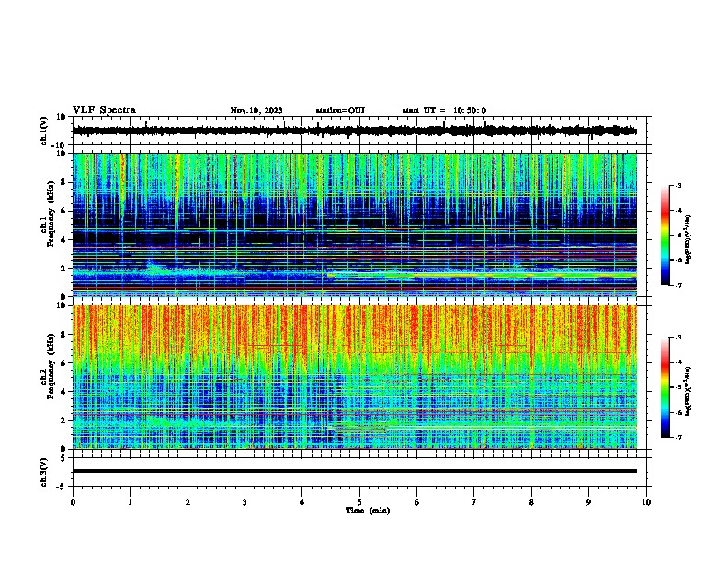Viewport: 728px width, 563px height.
Task: Click the ch.3 flat voltage trace
Action: tap(354, 471)
